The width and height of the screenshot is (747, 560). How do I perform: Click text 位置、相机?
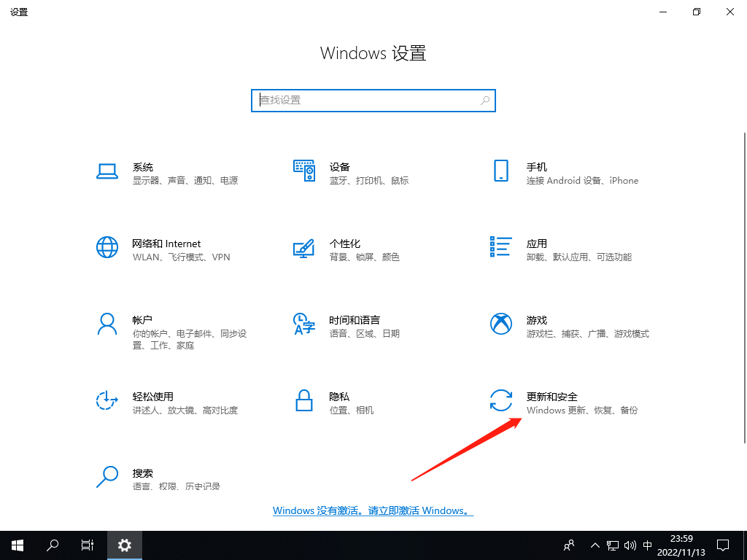pos(352,410)
